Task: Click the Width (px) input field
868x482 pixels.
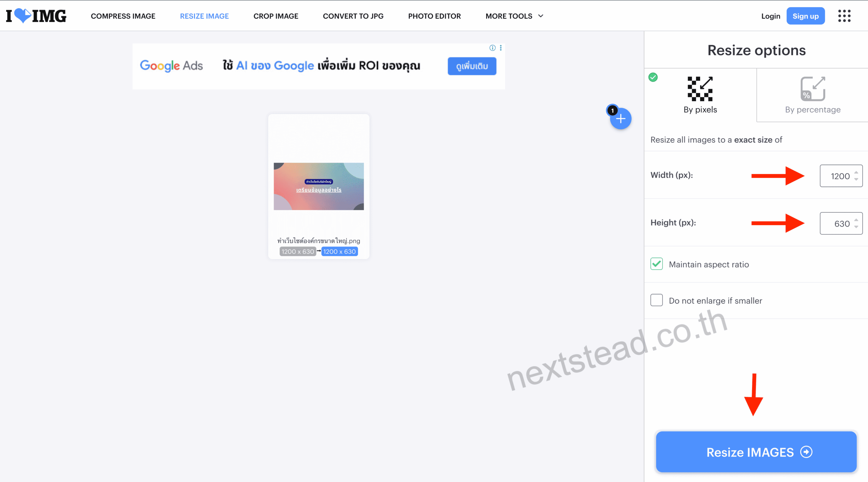Action: point(837,176)
